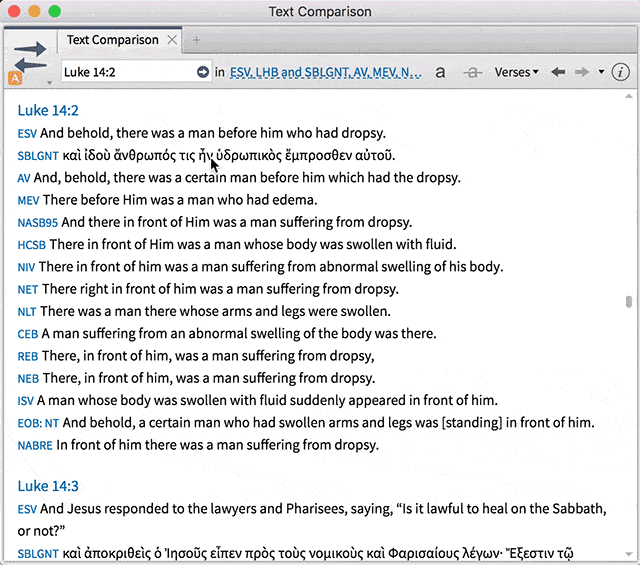Viewport: 640px width, 565px height.
Task: Add a new tab with plus button
Action: point(196,40)
